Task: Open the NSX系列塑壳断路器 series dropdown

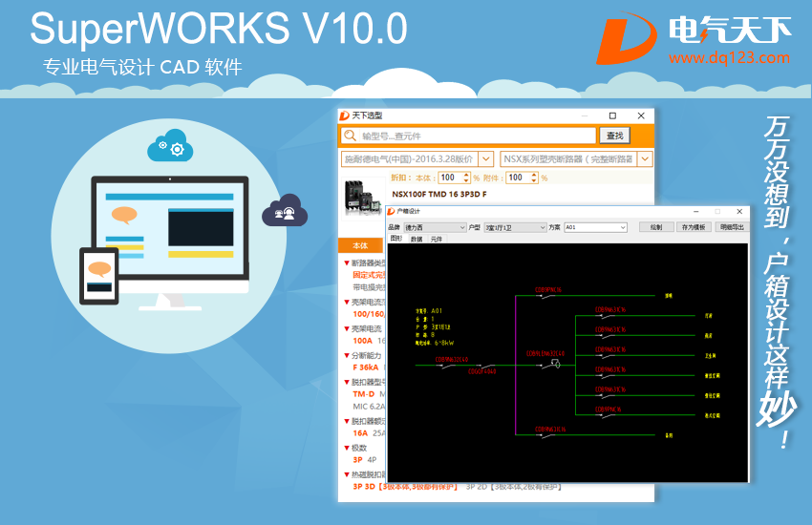Action: 645,158
